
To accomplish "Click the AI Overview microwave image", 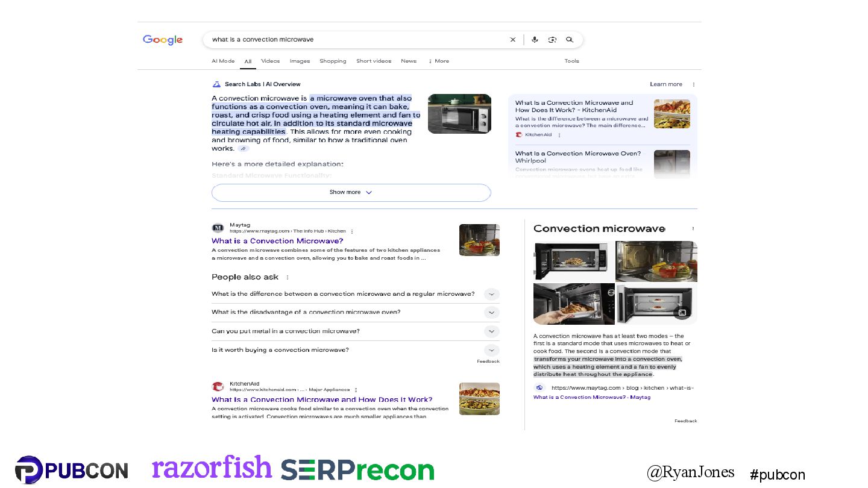I will (x=459, y=113).
